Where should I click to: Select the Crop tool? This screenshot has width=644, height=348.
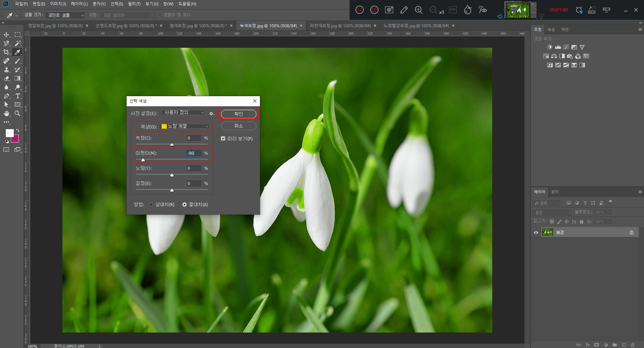[x=6, y=52]
